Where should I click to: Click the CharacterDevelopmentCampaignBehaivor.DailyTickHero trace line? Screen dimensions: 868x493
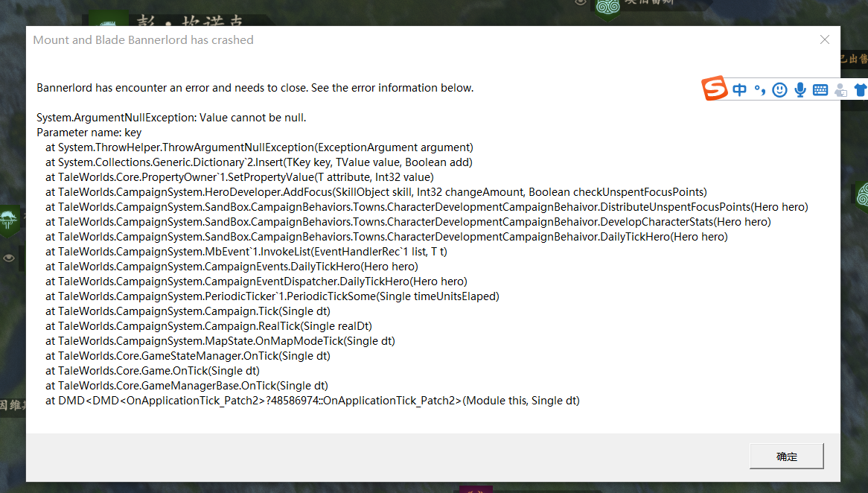click(x=386, y=237)
